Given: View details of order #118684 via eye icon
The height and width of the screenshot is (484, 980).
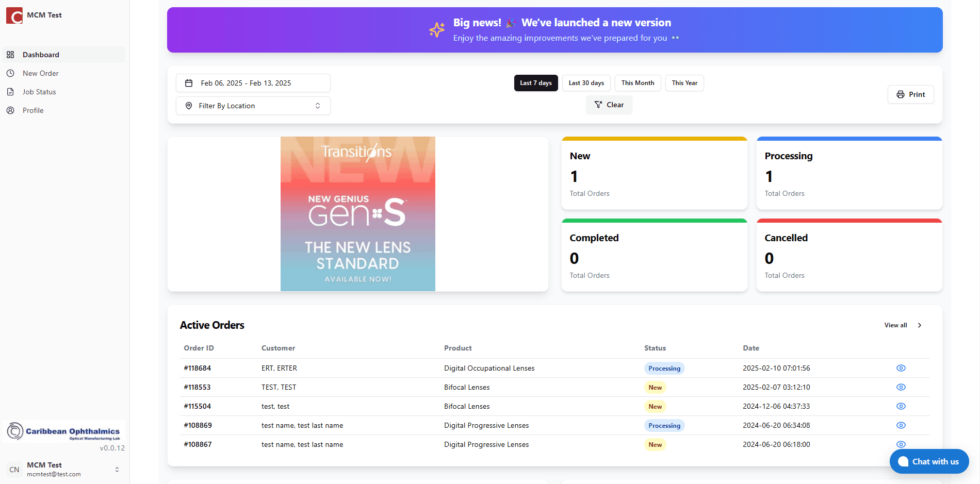Looking at the screenshot, I should click(x=901, y=368).
